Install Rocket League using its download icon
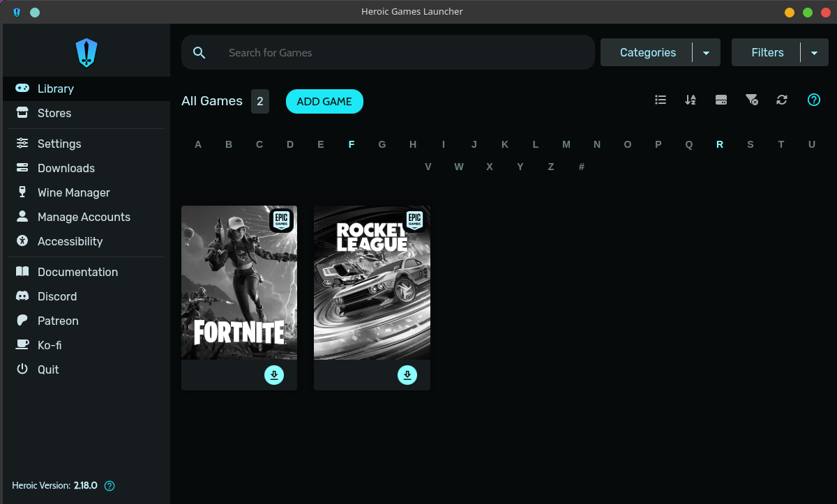This screenshot has width=837, height=504. [407, 375]
